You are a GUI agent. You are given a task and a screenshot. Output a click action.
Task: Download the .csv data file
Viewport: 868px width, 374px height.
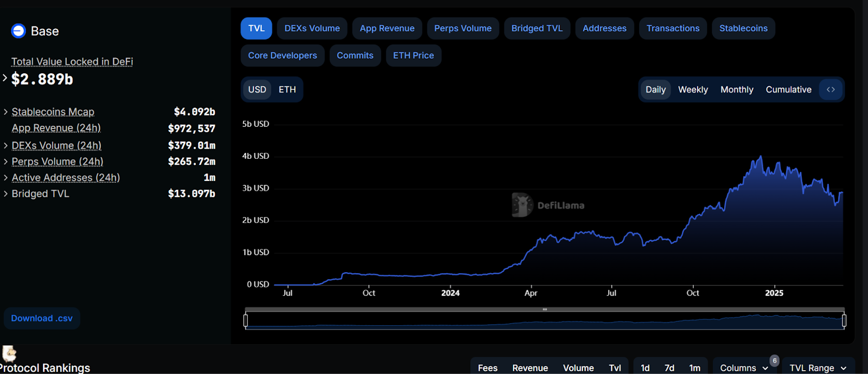click(x=42, y=318)
